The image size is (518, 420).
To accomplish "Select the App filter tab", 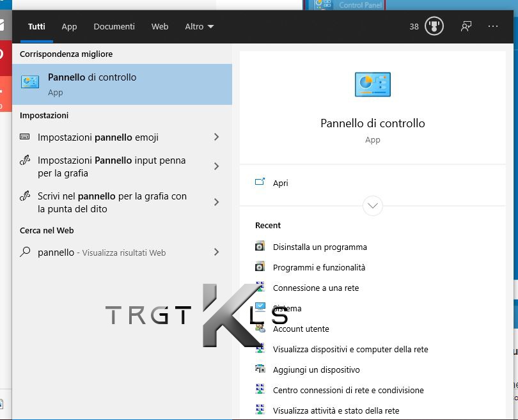I will pyautogui.click(x=69, y=26).
